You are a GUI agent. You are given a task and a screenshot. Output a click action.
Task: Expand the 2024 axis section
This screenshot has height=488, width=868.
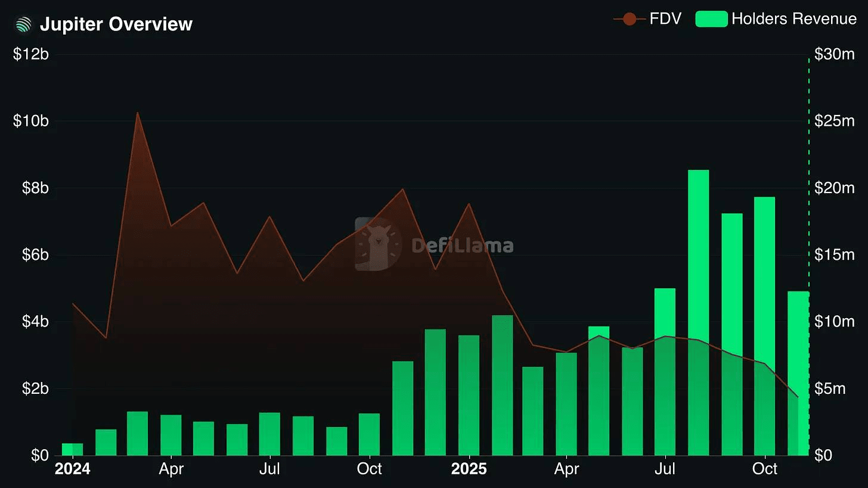pyautogui.click(x=72, y=469)
